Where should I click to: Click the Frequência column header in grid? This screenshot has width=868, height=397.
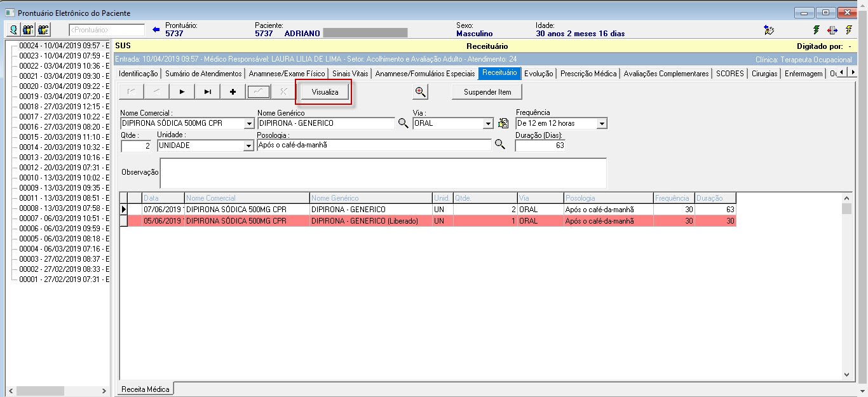[674, 198]
